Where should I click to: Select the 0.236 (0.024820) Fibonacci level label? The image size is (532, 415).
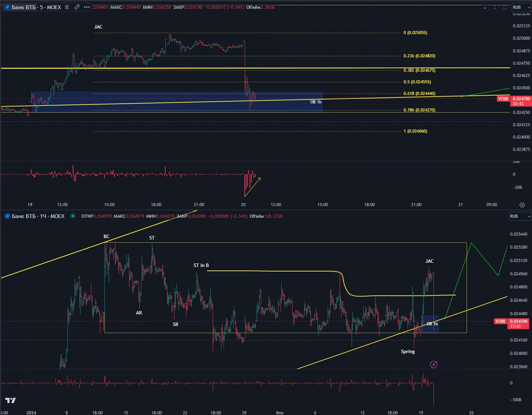point(419,56)
